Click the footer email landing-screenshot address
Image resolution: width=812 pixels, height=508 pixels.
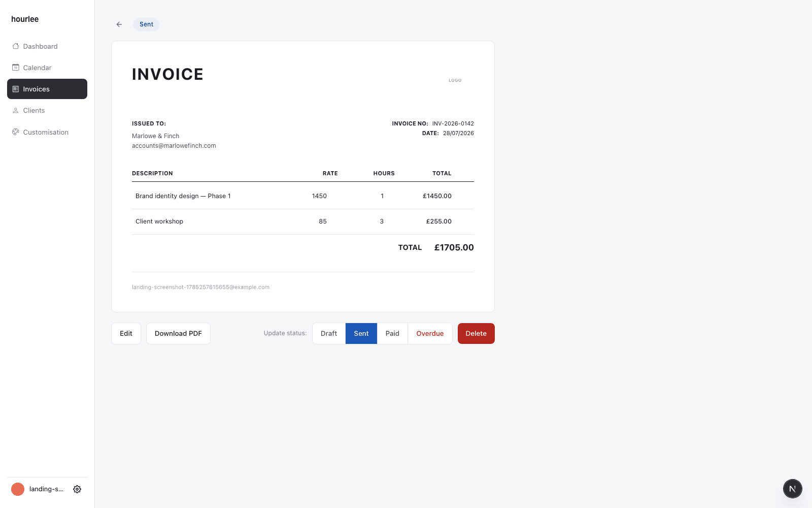click(x=200, y=288)
